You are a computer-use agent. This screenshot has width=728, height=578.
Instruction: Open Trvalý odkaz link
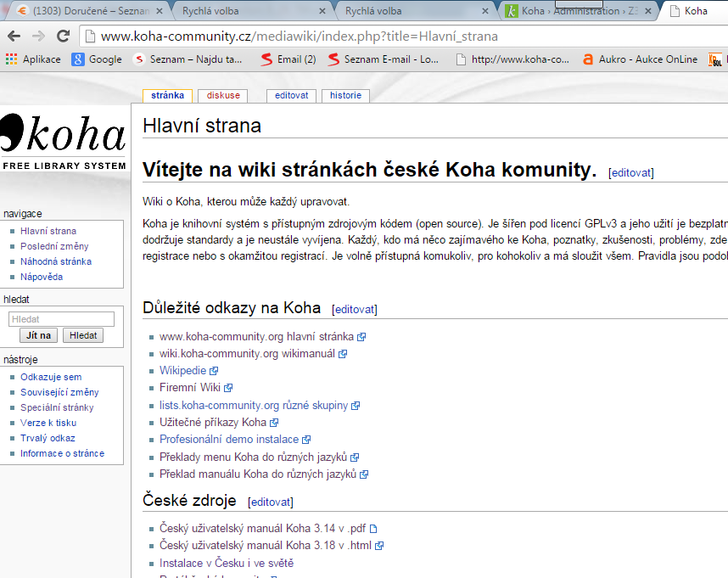(48, 438)
